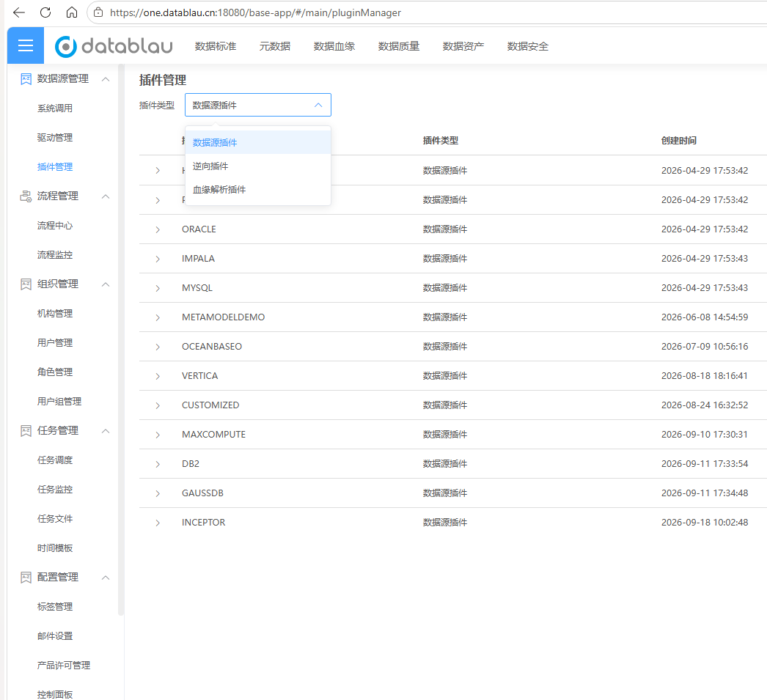Expand the INCEPTOR plugin row
The image size is (767, 700).
pyautogui.click(x=158, y=523)
